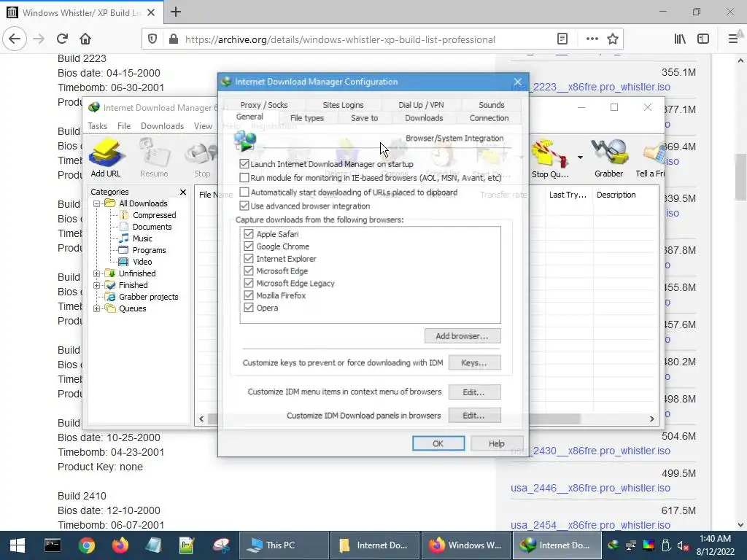
Task: Switch to File types tab
Action: point(307,117)
